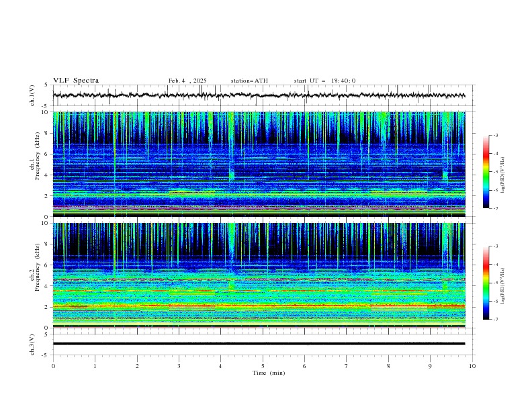The width and height of the screenshot is (532, 411).
Task: Click the "ch.1(V)" axis label
Action: (32, 95)
